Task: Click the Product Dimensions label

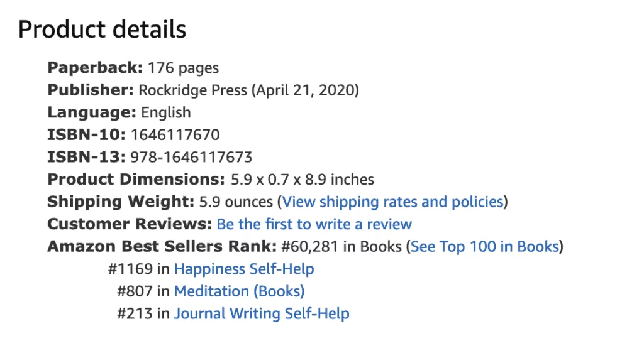Action: pyautogui.click(x=136, y=180)
